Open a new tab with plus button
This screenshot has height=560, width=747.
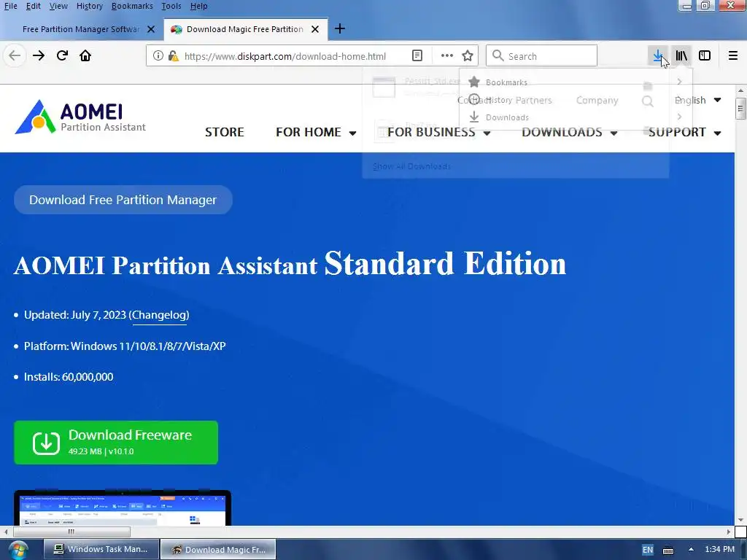pyautogui.click(x=340, y=28)
